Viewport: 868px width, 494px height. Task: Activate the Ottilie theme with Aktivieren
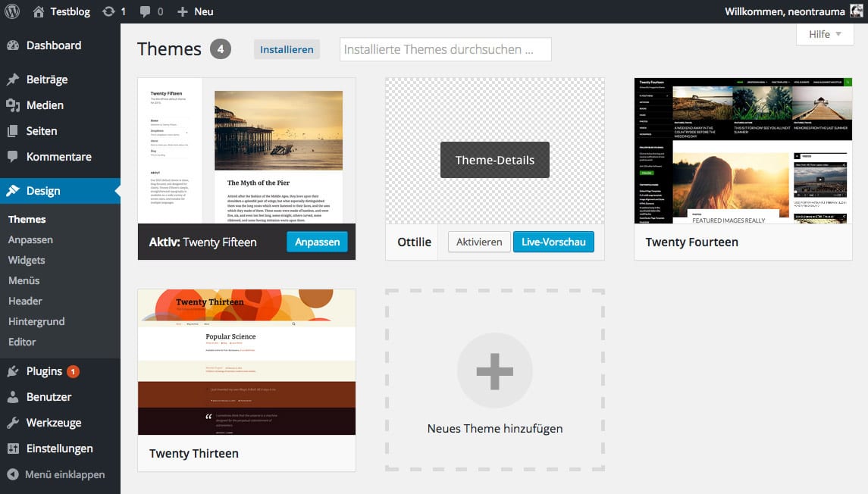(479, 242)
